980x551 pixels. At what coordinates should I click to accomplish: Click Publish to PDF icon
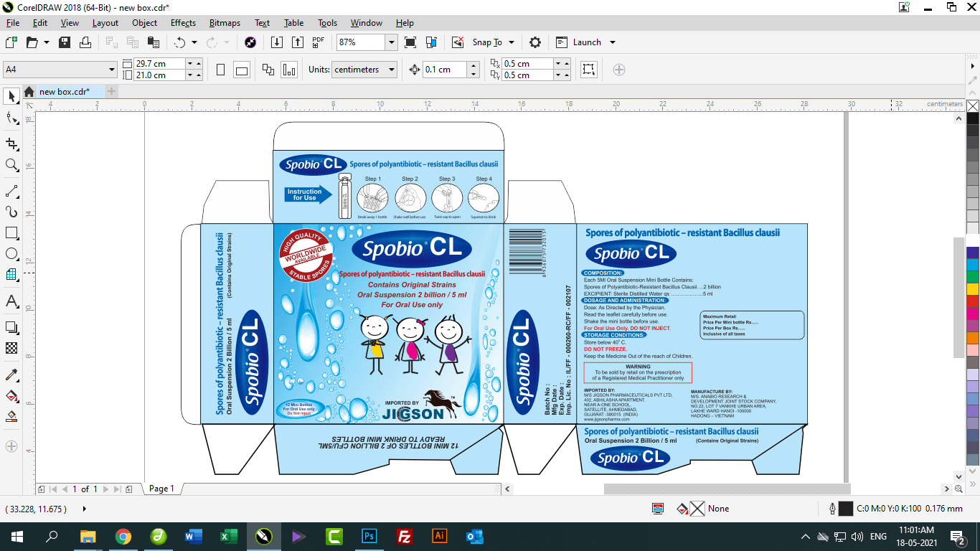pos(319,42)
